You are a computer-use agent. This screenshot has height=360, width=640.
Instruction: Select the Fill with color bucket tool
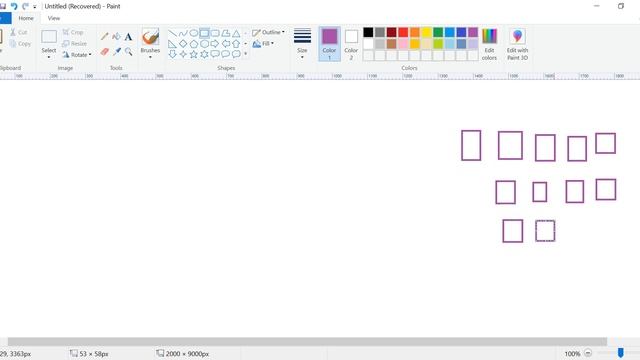point(116,37)
